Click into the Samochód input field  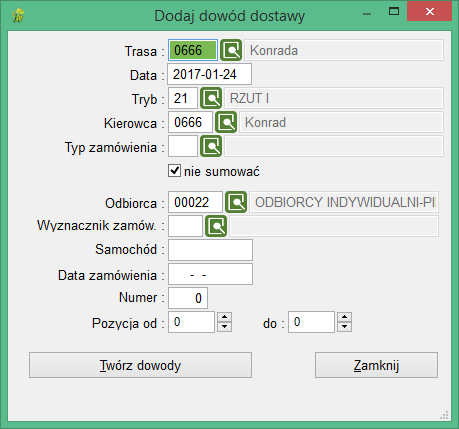210,250
